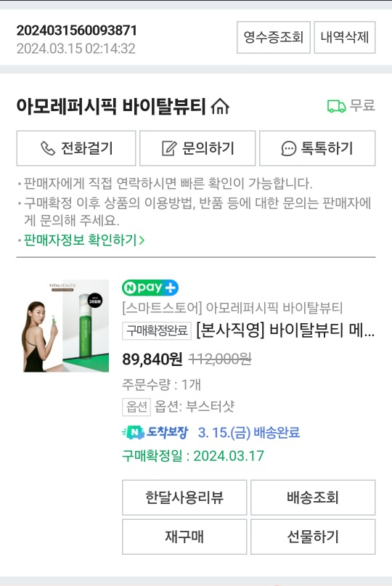Tap the 옵션 option tag

[x=136, y=407]
